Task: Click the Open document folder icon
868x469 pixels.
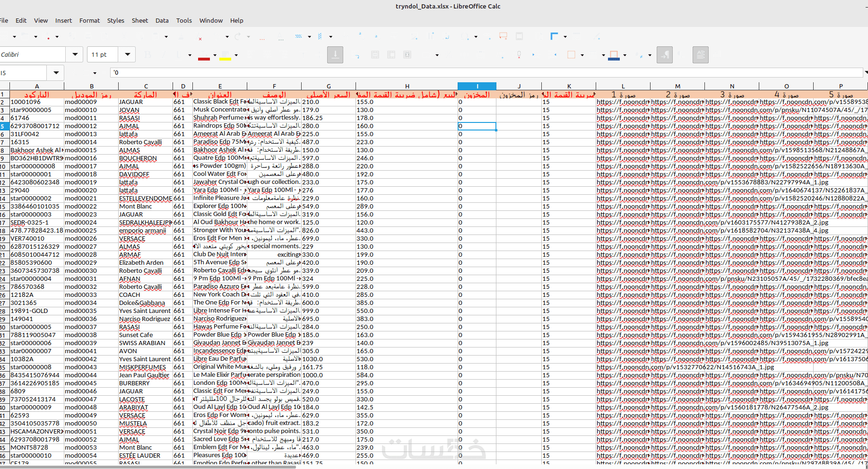Action: point(24,36)
